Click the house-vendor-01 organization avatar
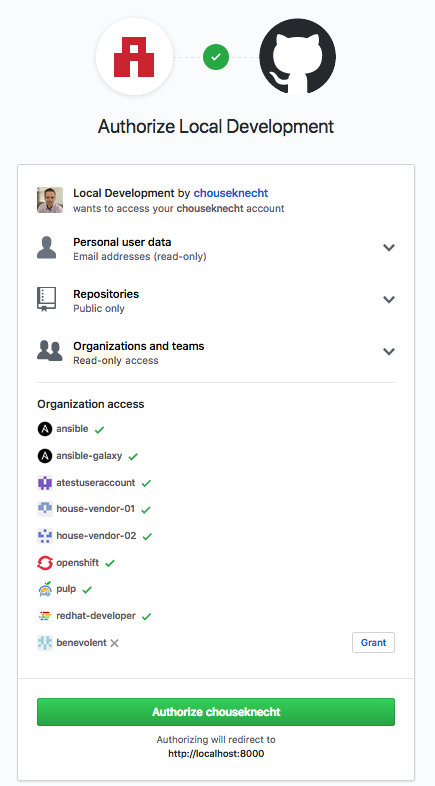 pos(45,509)
